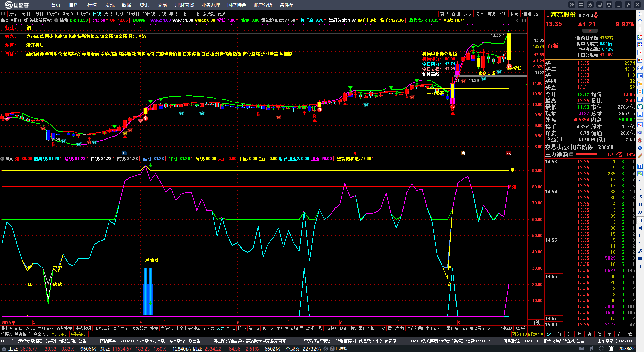The image size is (644, 352).
Task: Open the 账户分析 menu
Action: (263, 5)
